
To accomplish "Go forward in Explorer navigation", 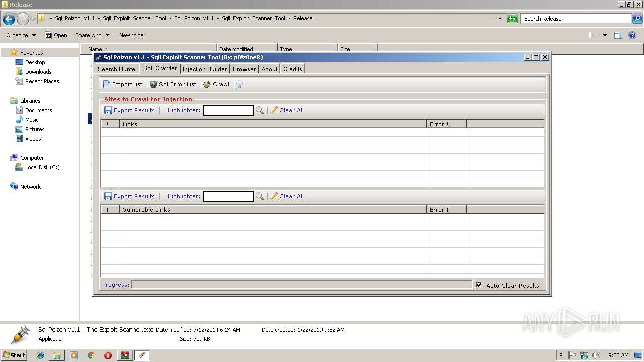I will (23, 19).
